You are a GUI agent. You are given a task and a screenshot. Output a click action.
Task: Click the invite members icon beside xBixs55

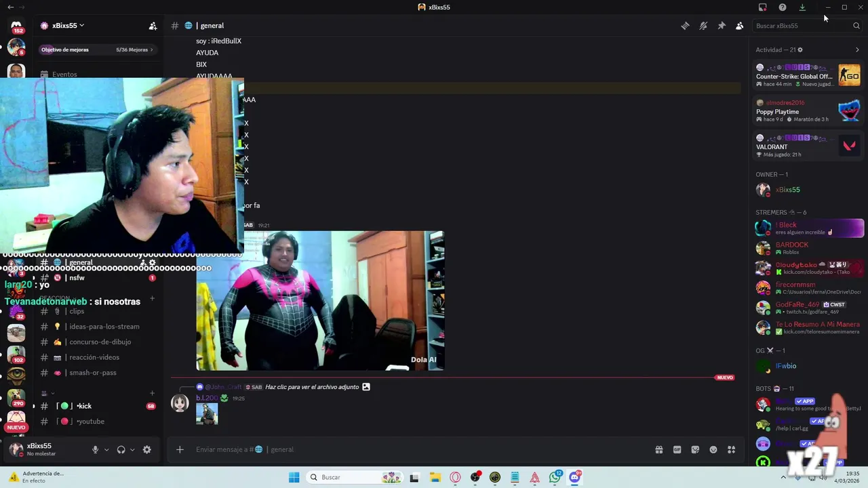click(153, 26)
